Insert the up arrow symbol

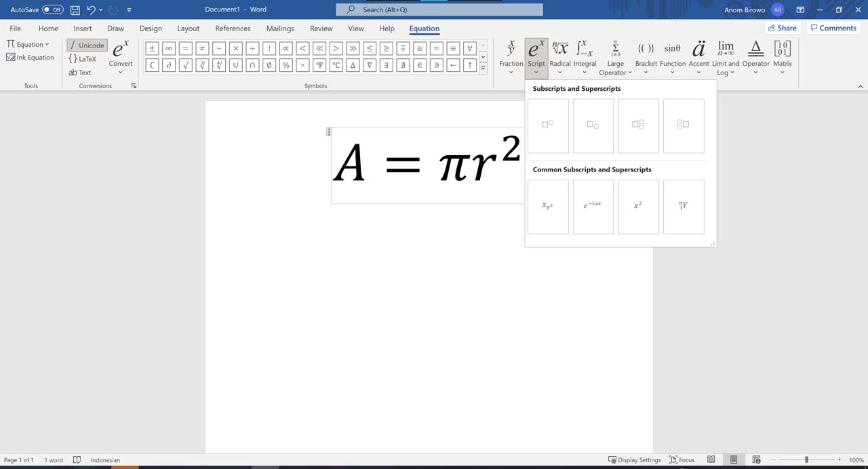click(x=469, y=65)
